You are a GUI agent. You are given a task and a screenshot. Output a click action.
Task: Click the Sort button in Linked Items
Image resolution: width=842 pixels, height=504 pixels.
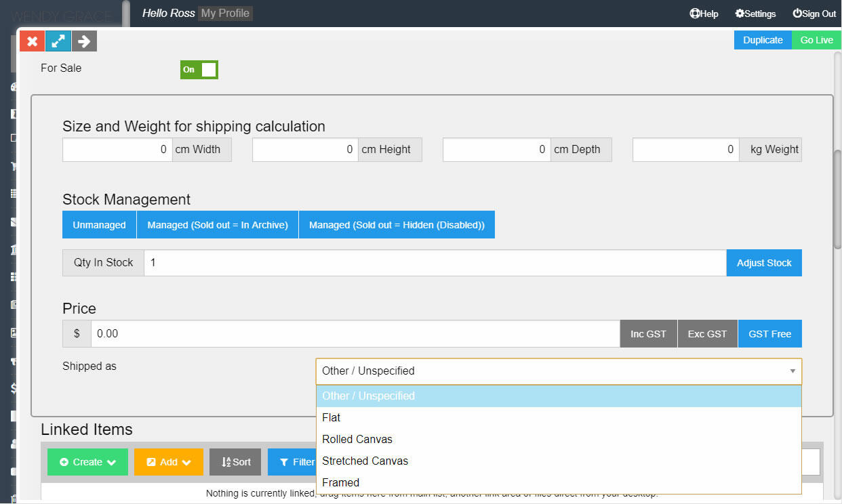(x=235, y=462)
